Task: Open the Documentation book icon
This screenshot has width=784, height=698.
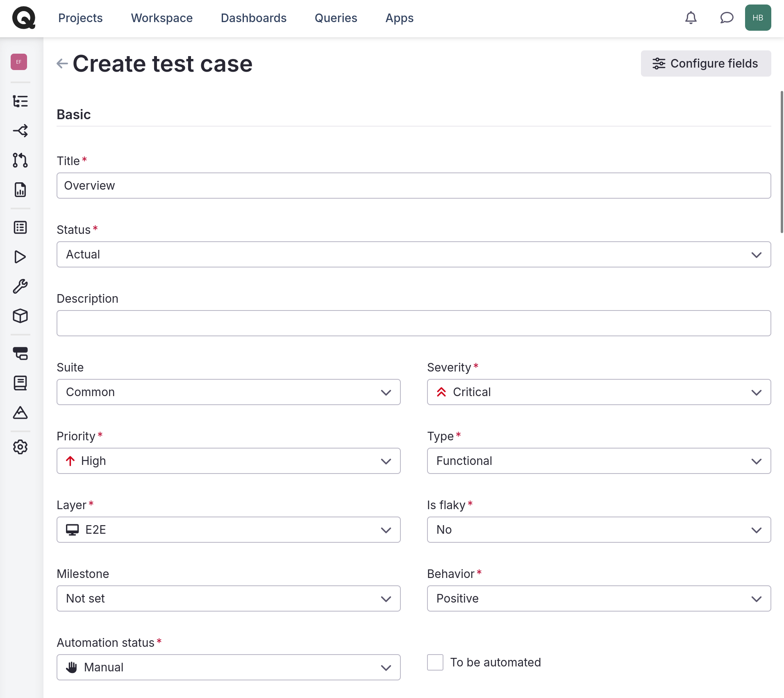Action: [x=20, y=383]
